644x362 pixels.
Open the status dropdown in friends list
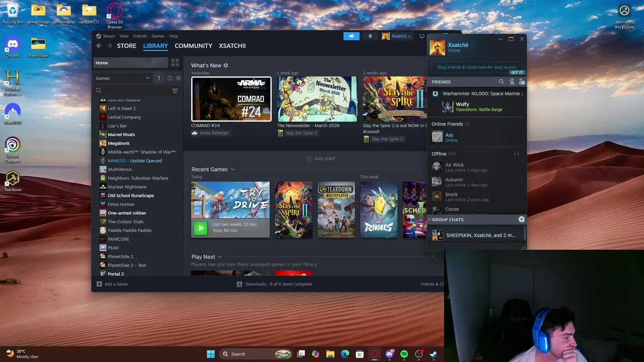[472, 45]
